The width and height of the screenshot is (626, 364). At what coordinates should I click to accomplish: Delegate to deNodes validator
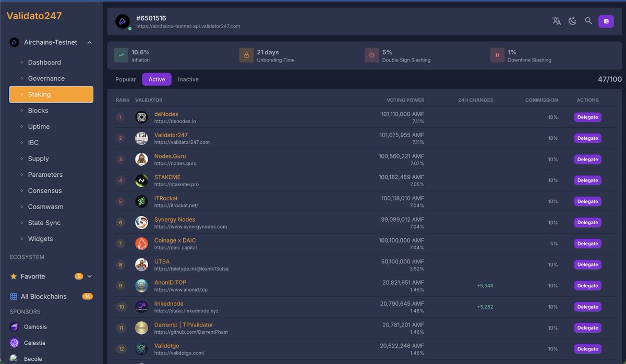point(587,117)
